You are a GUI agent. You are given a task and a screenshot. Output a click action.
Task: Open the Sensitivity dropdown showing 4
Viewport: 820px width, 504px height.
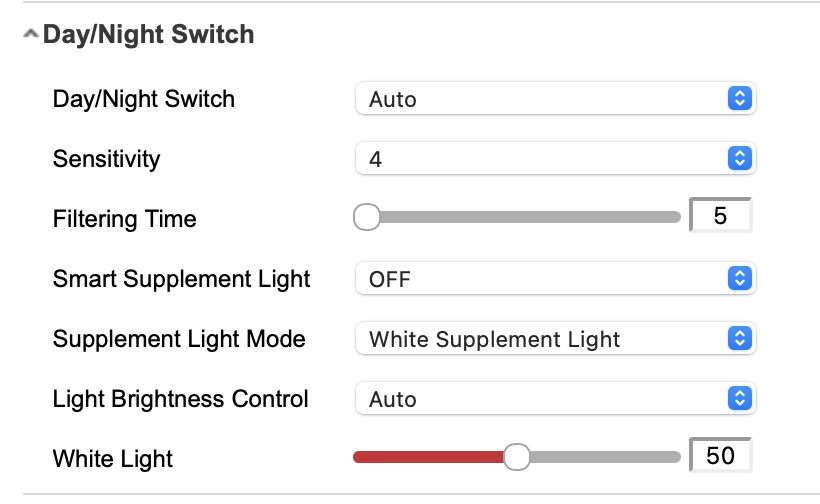540,158
